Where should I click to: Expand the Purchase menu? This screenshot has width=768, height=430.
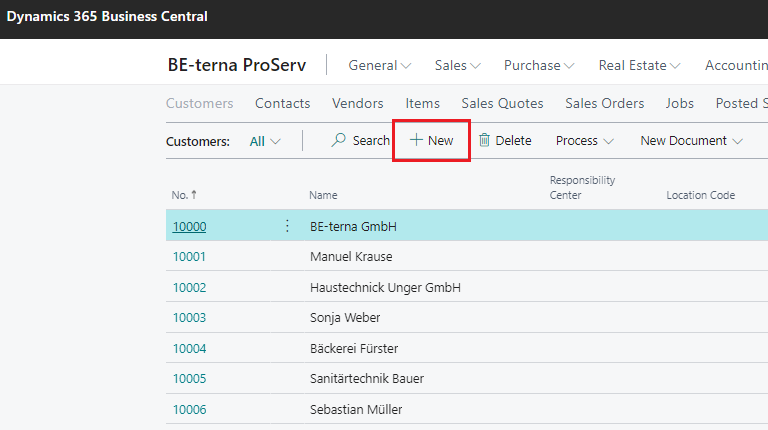point(539,65)
